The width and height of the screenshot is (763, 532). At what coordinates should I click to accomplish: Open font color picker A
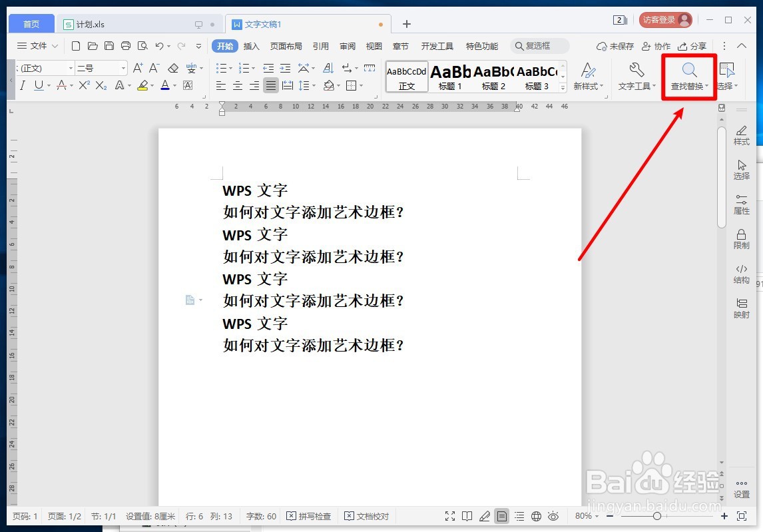165,86
